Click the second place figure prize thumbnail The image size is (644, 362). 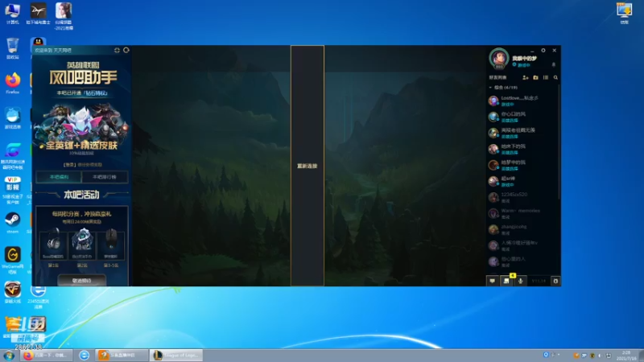(x=82, y=244)
